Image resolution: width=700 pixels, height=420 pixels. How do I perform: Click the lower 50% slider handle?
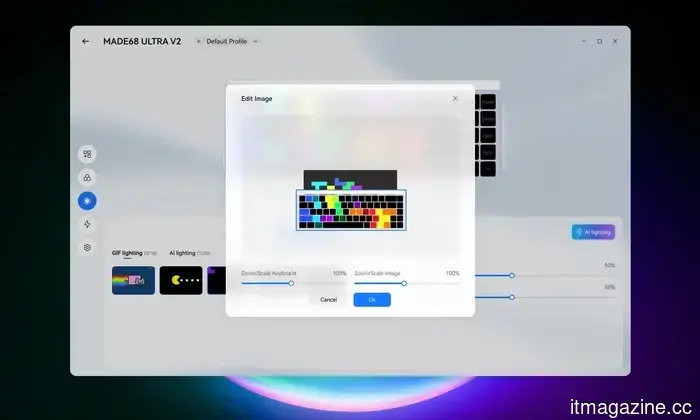[512, 297]
